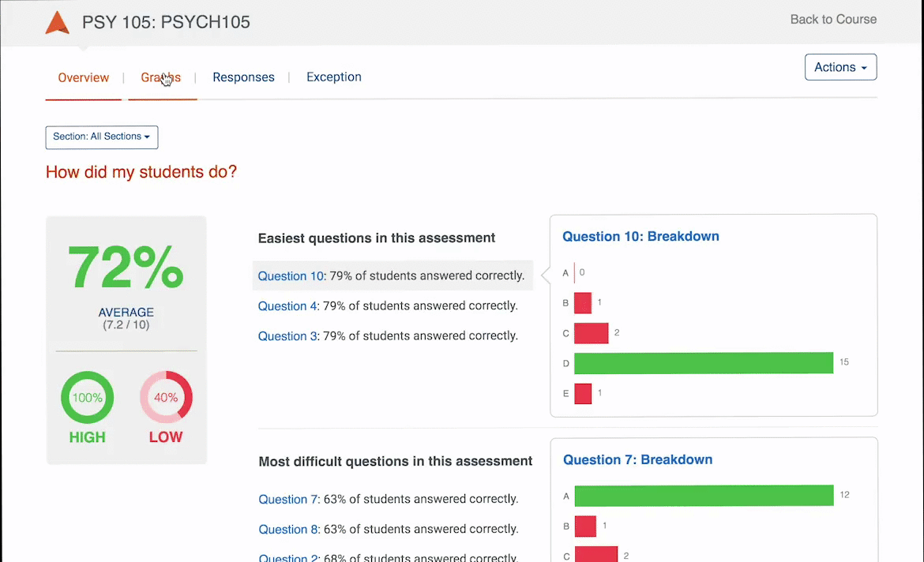Screen dimensions: 924x562
Task: Open the Actions dropdown
Action: (x=840, y=67)
